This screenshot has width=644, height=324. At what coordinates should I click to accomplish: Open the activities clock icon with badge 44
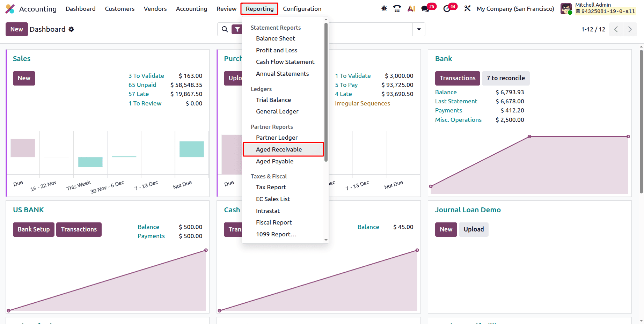click(x=447, y=9)
